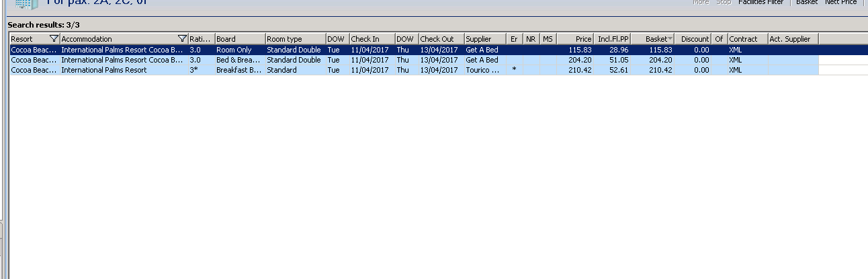Screen dimensions: 868x279
Task: Open the Facilities Filter toolbar button
Action: click(761, 3)
